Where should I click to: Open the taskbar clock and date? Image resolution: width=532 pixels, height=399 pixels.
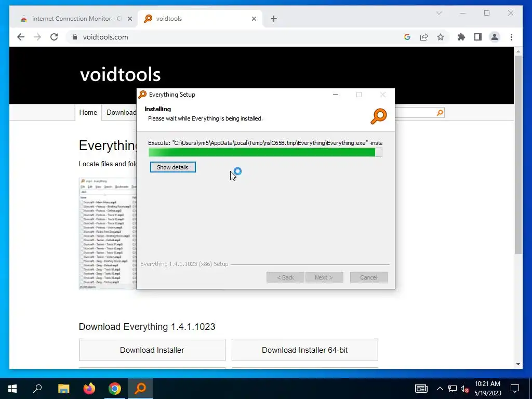pyautogui.click(x=487, y=389)
